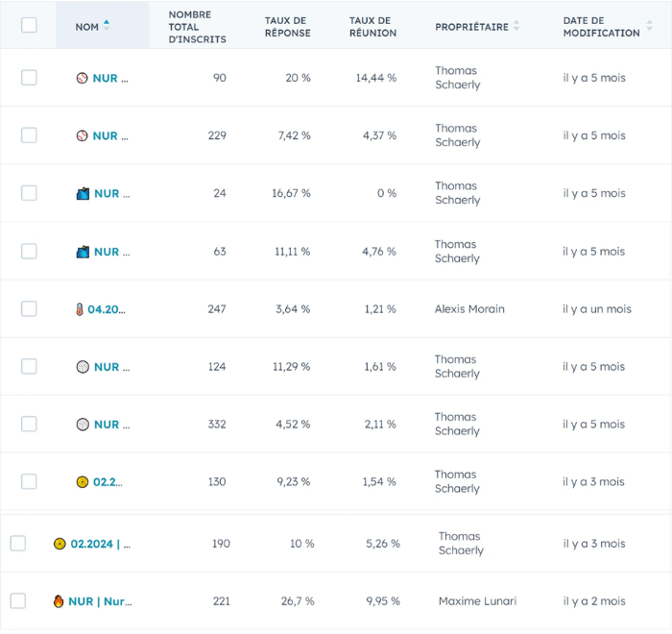
Task: Click the baseball icon in the 90-enrolled row
Action: pyautogui.click(x=82, y=78)
